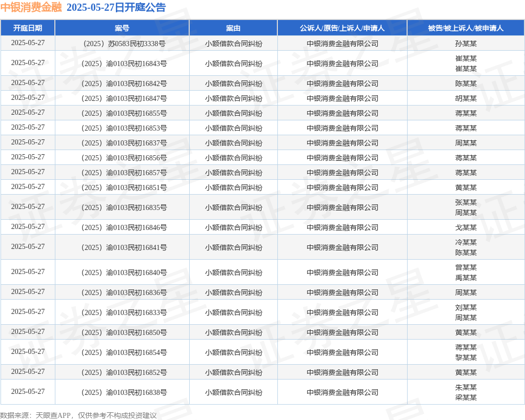This screenshot has height=420, width=525.
Task: Click the 数据来源：天眼查APP footer note
Action: tap(78, 415)
